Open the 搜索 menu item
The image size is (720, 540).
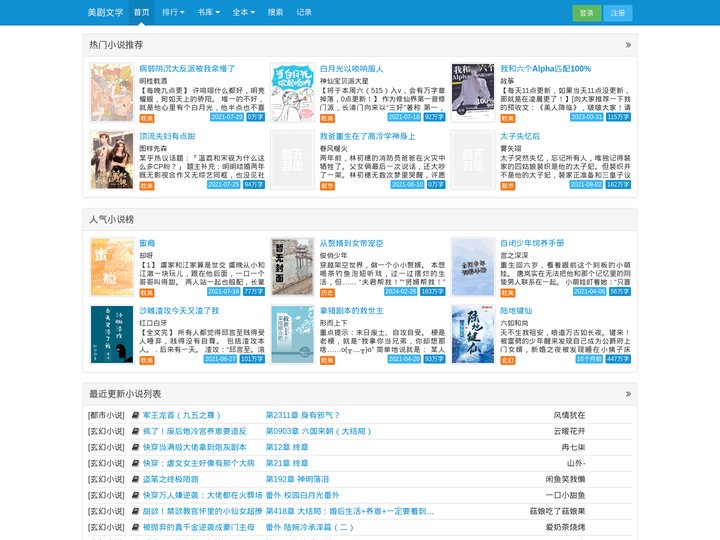(x=276, y=12)
